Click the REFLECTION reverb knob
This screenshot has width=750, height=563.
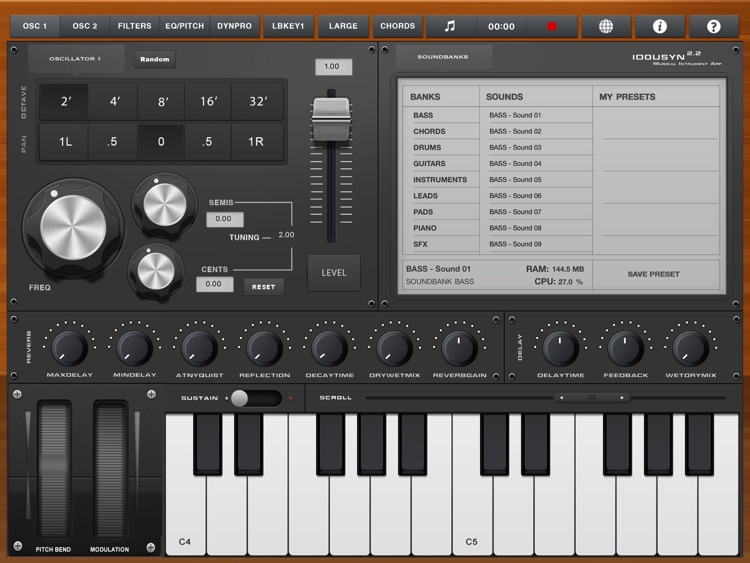tap(264, 348)
